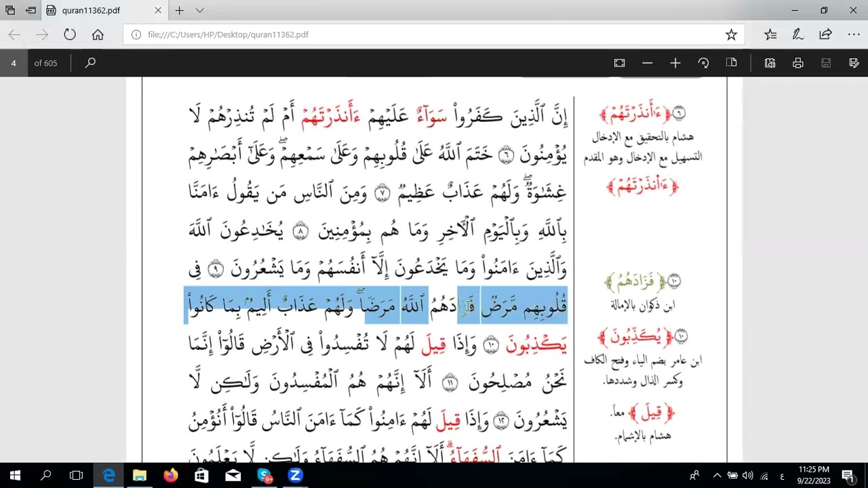The width and height of the screenshot is (868, 488).
Task: Click Edge icon in the taskbar
Action: coord(108,476)
